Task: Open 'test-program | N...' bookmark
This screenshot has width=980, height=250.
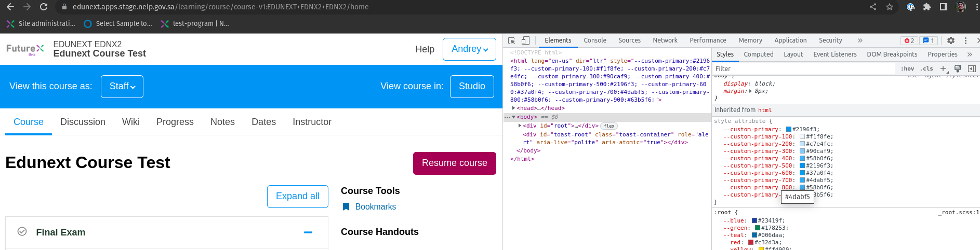Action: pos(195,23)
